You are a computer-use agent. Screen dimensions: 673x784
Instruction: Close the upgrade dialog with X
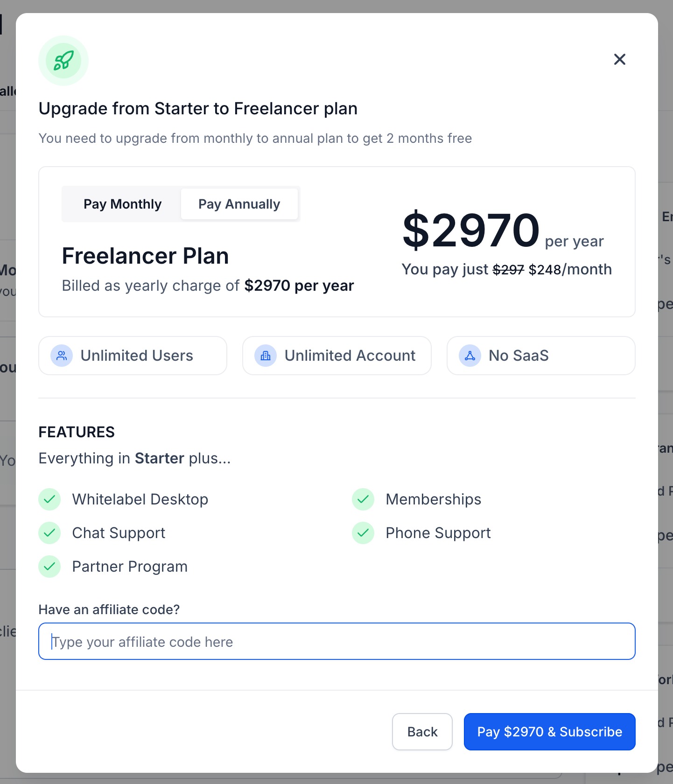[619, 59]
